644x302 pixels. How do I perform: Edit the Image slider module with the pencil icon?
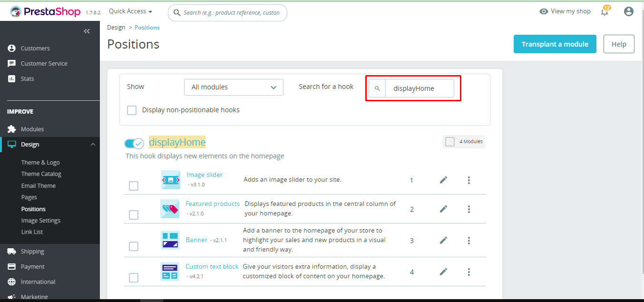pyautogui.click(x=443, y=180)
